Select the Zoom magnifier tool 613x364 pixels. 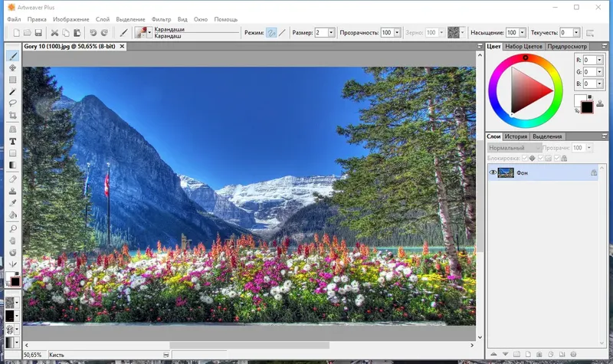(13, 228)
